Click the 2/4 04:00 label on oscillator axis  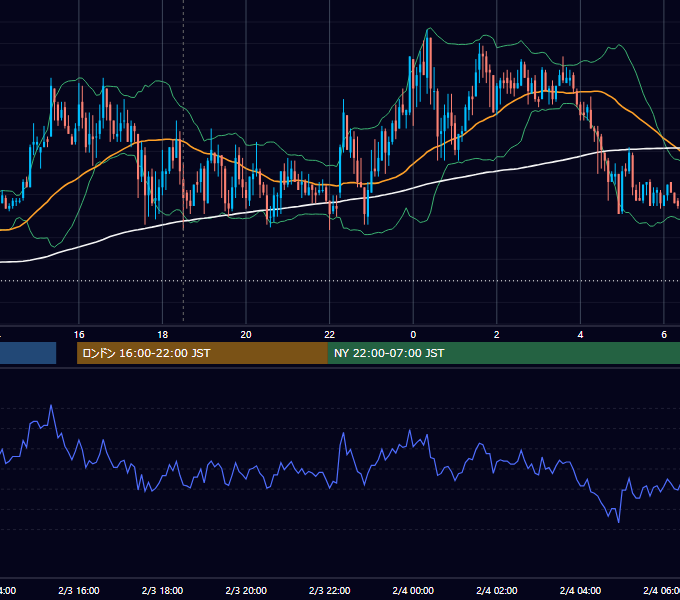tap(580, 590)
